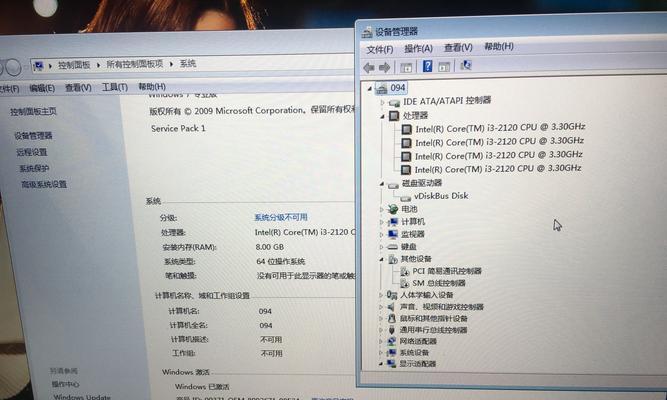Image resolution: width=667 pixels, height=400 pixels.
Task: Expand IDE ATA/ATAPI 控制器 node
Action: coord(382,103)
